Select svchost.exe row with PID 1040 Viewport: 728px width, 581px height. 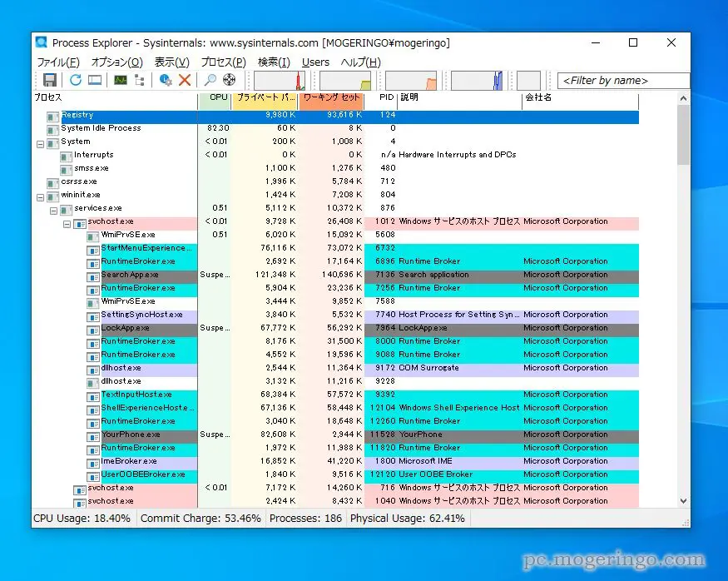pos(335,501)
